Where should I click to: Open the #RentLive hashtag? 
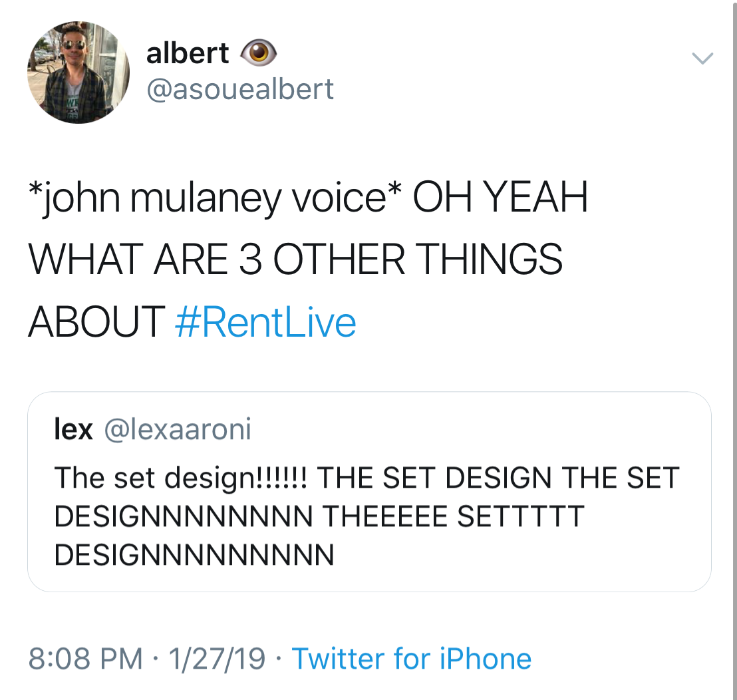point(265,322)
